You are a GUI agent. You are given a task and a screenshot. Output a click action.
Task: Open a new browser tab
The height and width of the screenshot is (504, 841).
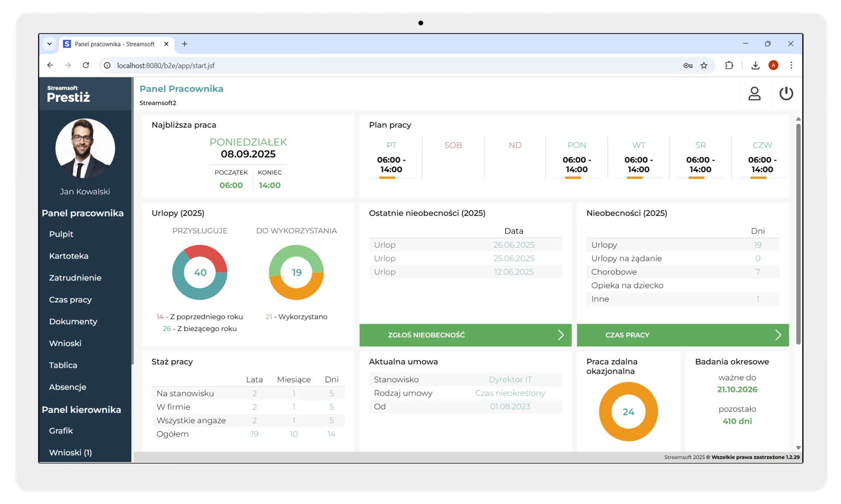185,44
